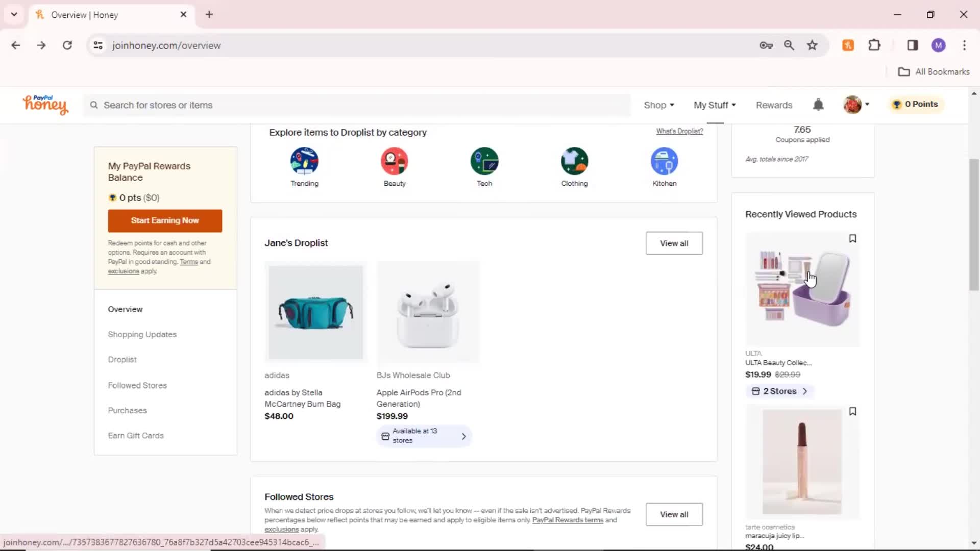Select Followed Stores in the sidebar

coord(137,385)
